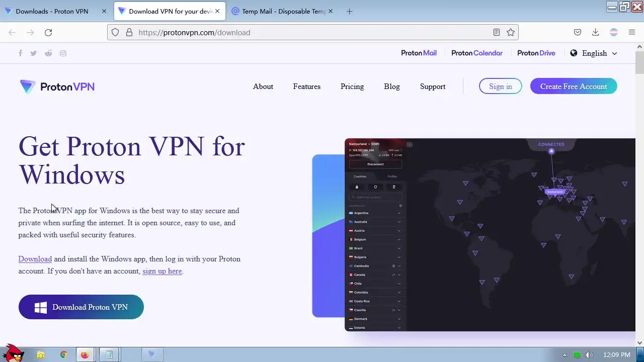Click the Facebook icon in header
The height and width of the screenshot is (362, 644).
(x=20, y=53)
